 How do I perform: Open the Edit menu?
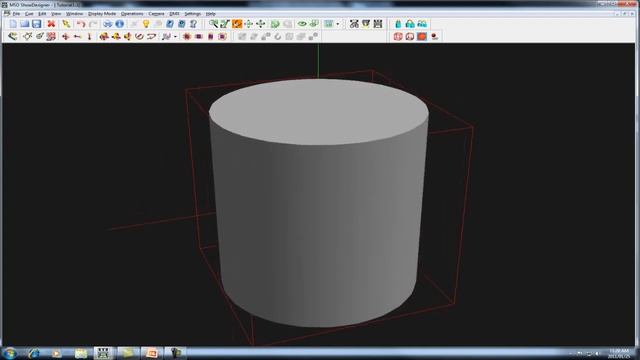point(42,14)
